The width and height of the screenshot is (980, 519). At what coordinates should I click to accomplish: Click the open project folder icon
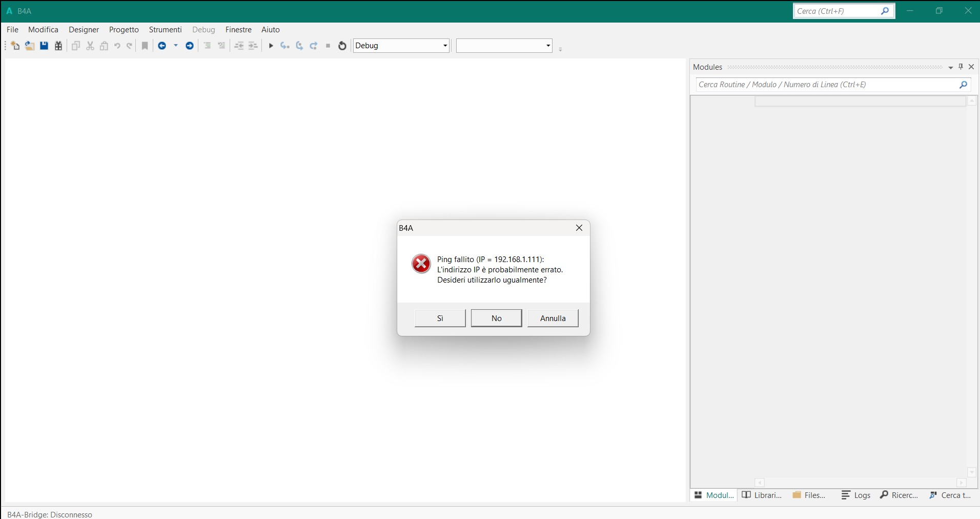click(30, 46)
